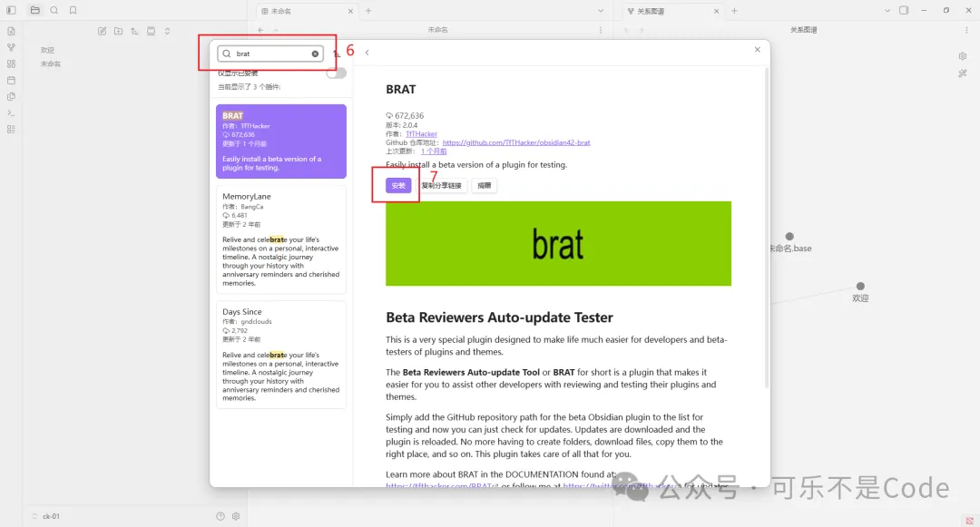Change file explorer sort order

coord(134,31)
